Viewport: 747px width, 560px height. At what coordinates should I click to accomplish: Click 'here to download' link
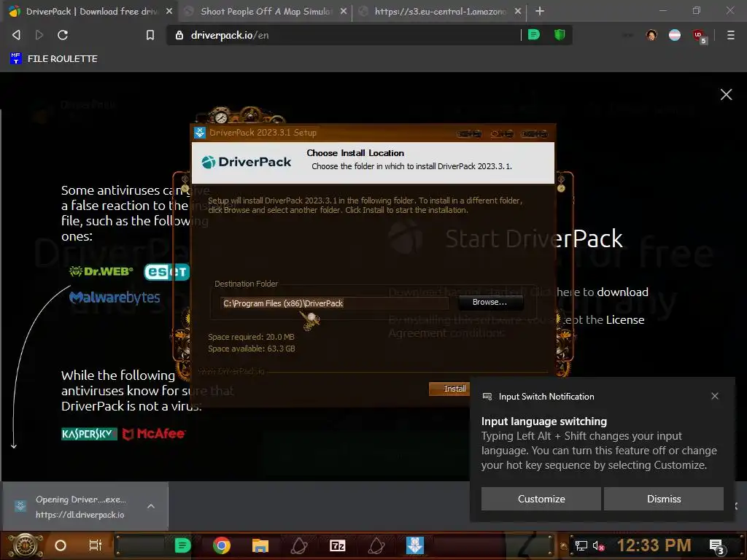click(x=602, y=292)
